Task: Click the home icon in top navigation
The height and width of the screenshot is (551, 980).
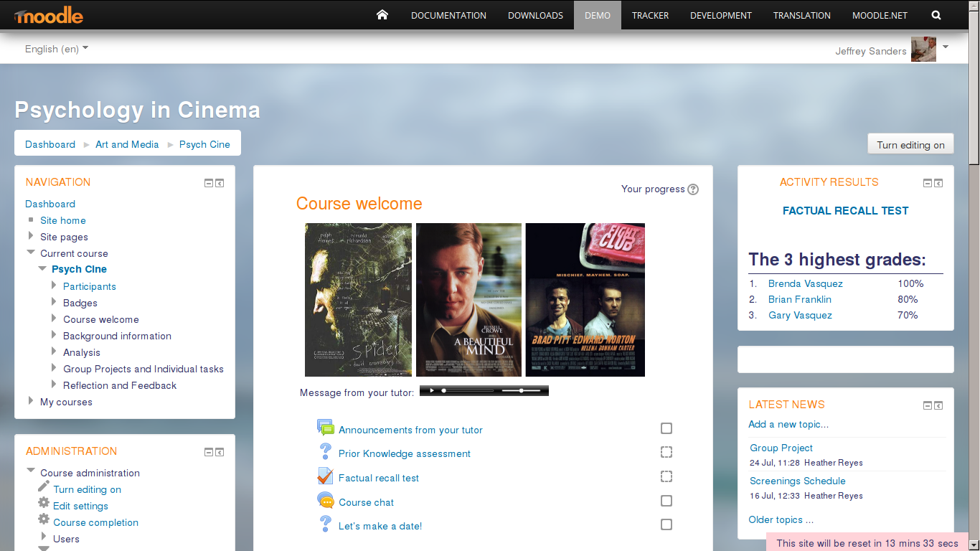Action: [382, 15]
